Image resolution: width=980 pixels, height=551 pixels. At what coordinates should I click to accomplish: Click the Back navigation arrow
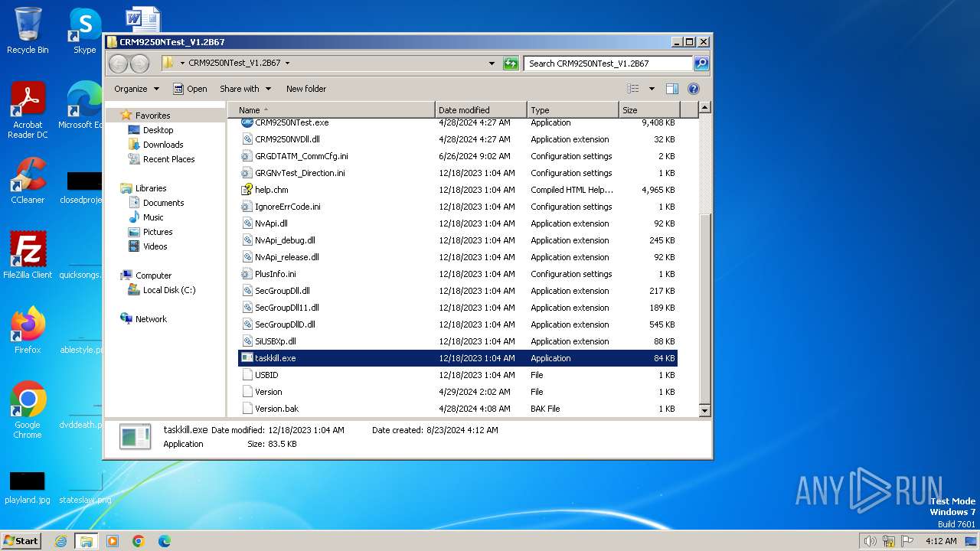[x=118, y=64]
